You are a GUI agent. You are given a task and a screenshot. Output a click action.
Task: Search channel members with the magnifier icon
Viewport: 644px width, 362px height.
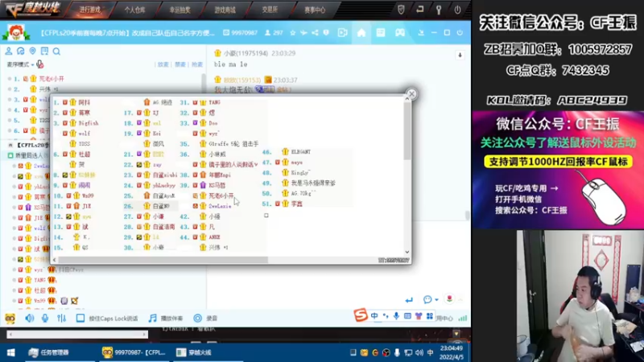click(x=56, y=51)
